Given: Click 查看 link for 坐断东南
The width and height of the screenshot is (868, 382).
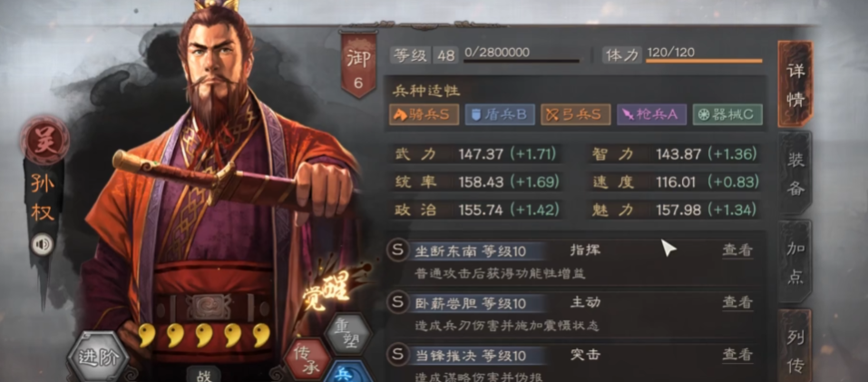Looking at the screenshot, I should click(737, 250).
